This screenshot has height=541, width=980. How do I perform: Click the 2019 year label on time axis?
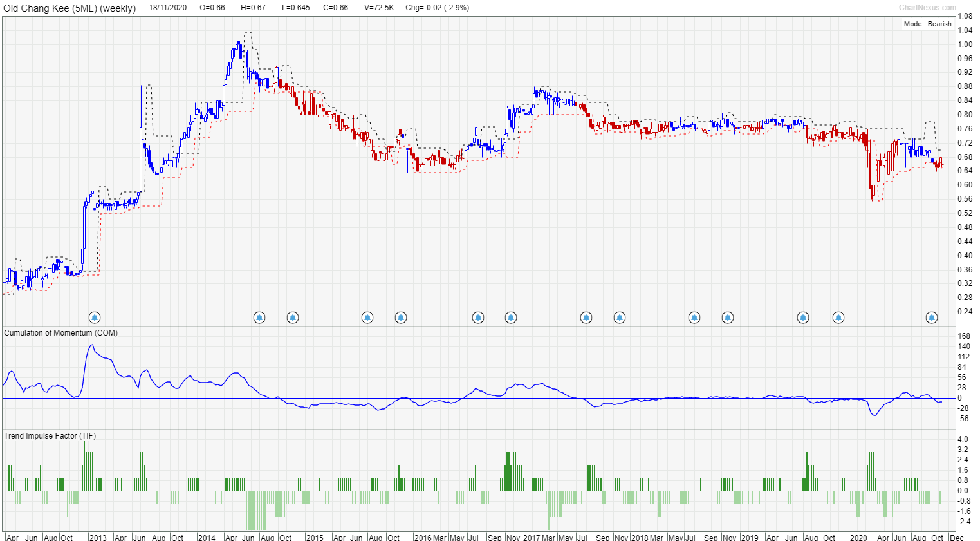pyautogui.click(x=749, y=537)
